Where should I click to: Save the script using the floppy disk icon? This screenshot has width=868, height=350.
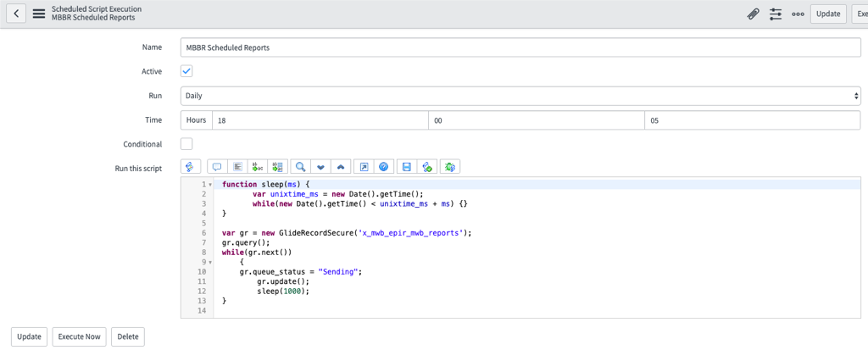[406, 167]
